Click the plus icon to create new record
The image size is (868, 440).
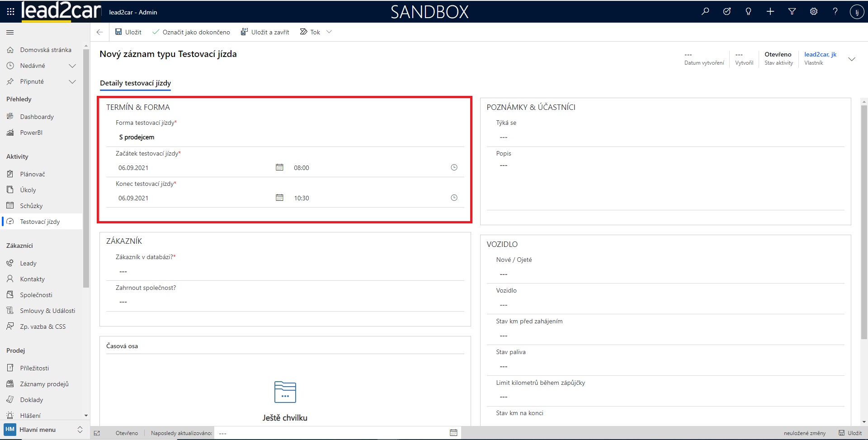[x=770, y=12]
